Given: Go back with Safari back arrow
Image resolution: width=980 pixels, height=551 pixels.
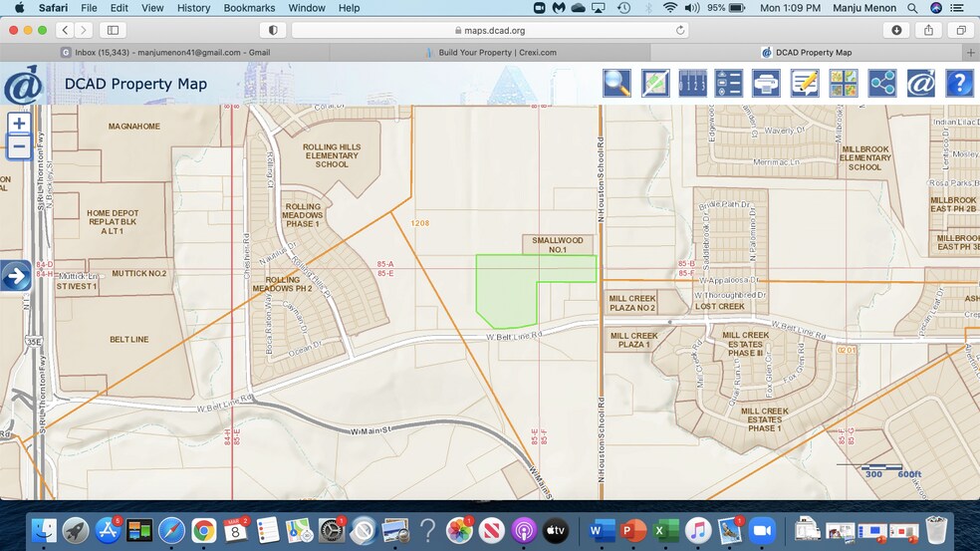Looking at the screenshot, I should click(65, 30).
